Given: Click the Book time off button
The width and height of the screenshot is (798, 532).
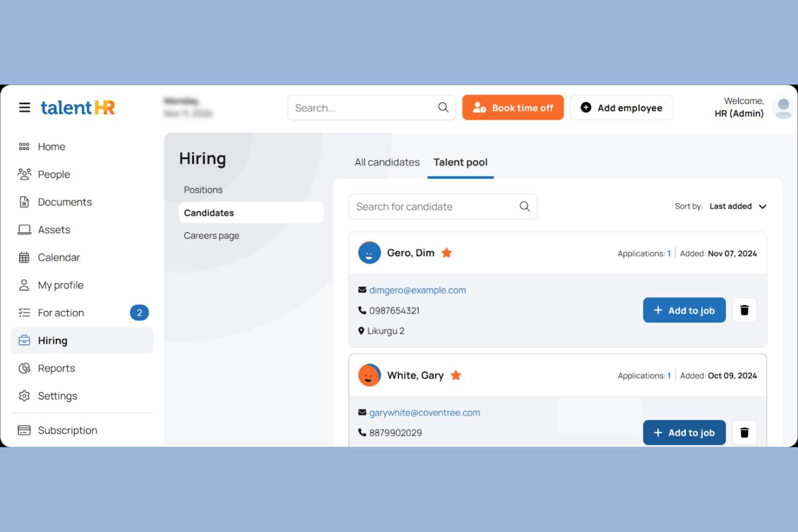Looking at the screenshot, I should 513,107.
